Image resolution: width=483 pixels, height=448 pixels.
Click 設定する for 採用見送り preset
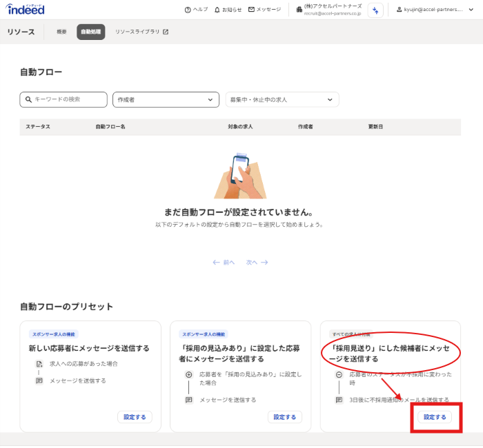pyautogui.click(x=435, y=417)
